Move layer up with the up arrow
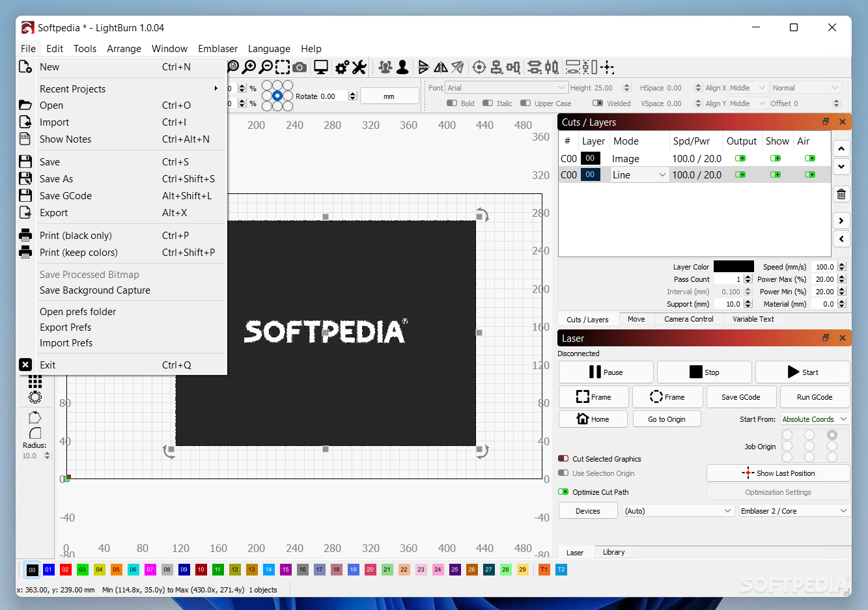The width and height of the screenshot is (868, 610). point(841,149)
